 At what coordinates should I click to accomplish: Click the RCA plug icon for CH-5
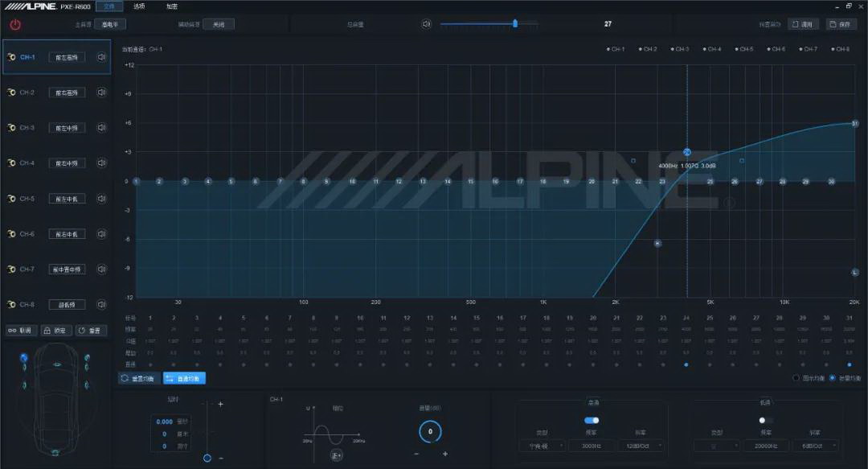[11, 199]
